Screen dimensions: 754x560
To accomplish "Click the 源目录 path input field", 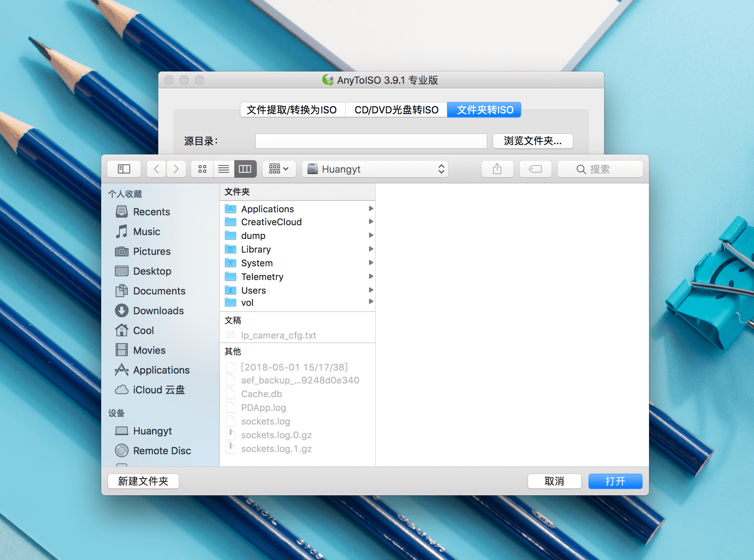I will (x=371, y=141).
